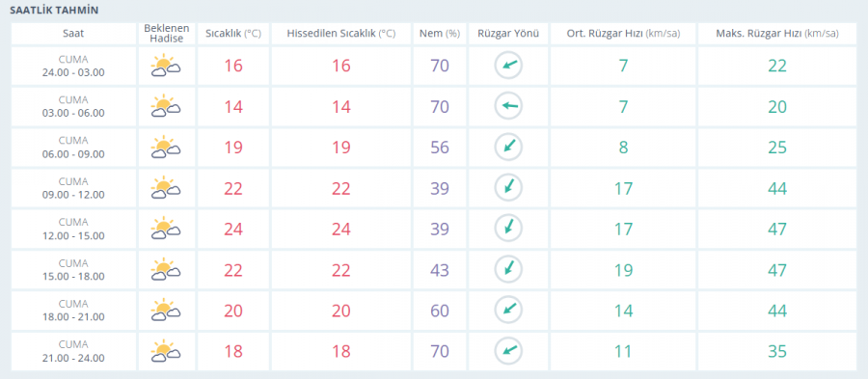Click the Hissedilen Sıcaklık column header
868x379 pixels.
coord(341,33)
